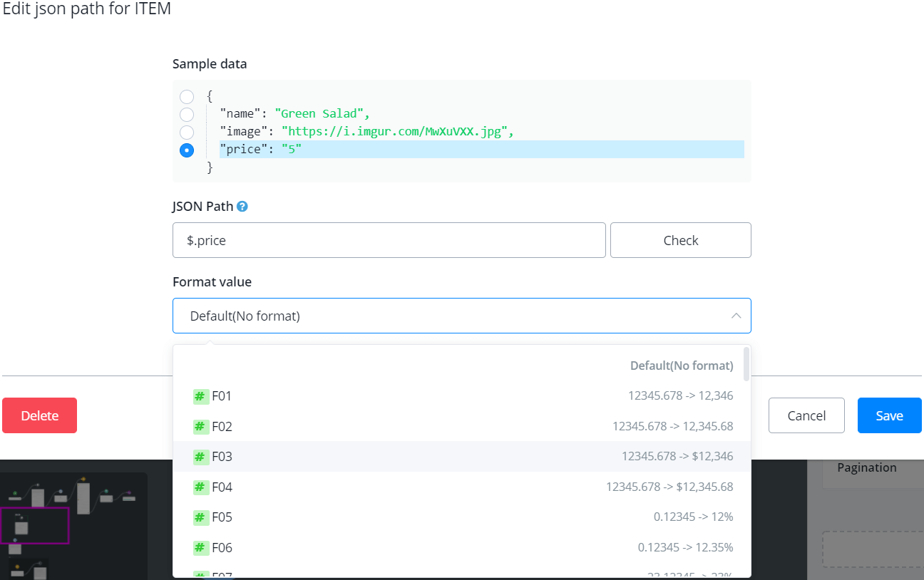The width and height of the screenshot is (924, 580).
Task: Click the green hash icon beside F02
Action: (x=200, y=427)
